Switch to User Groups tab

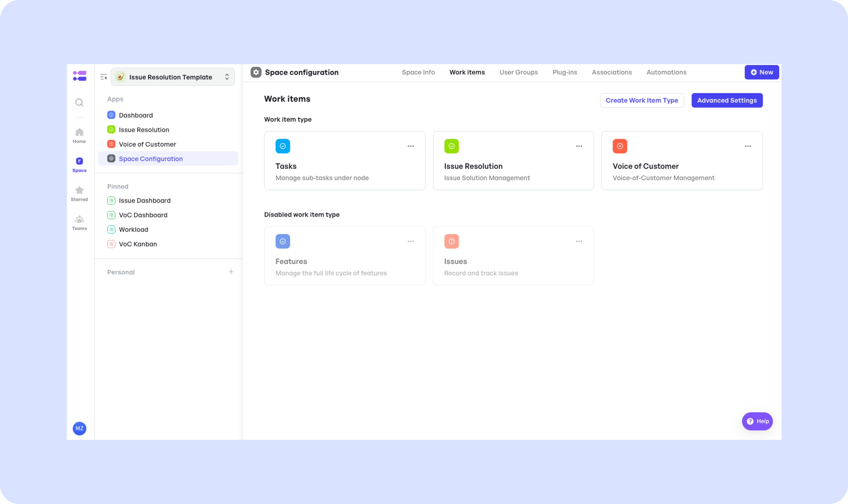tap(519, 72)
